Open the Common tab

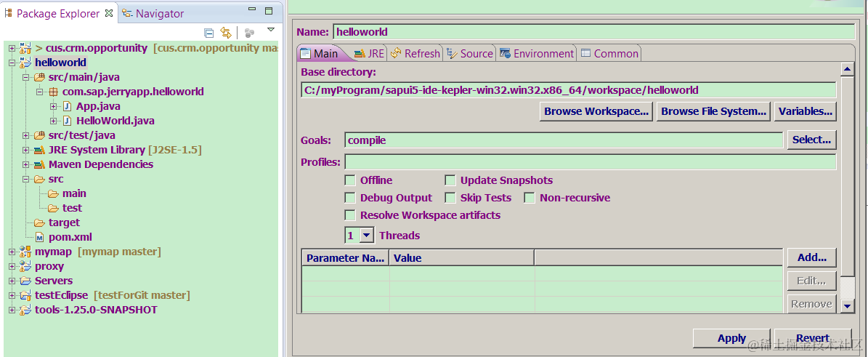coord(609,53)
